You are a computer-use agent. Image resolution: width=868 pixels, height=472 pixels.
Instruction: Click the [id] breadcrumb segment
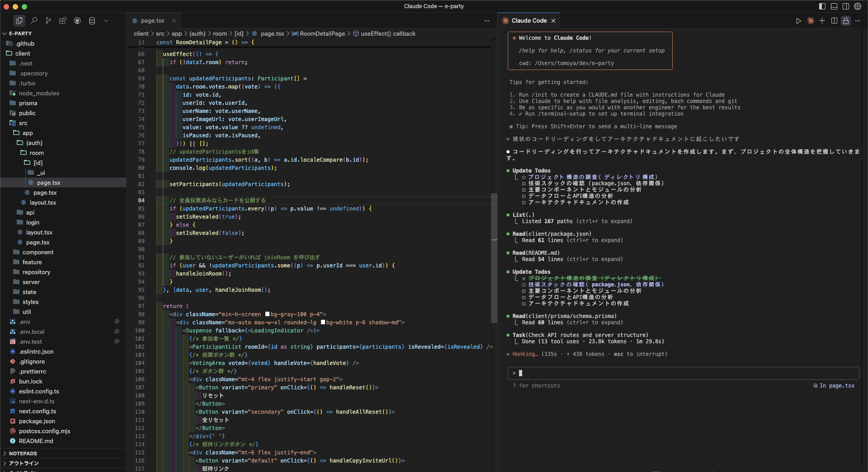239,34
